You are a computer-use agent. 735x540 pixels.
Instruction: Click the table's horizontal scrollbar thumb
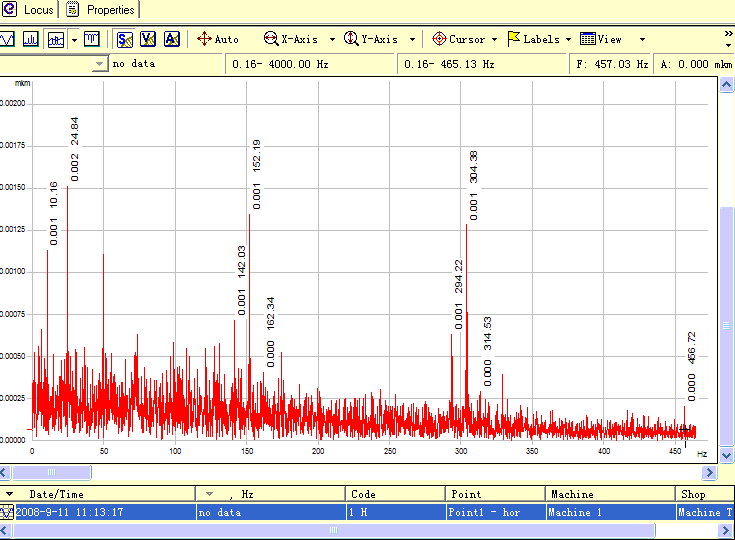[334, 530]
